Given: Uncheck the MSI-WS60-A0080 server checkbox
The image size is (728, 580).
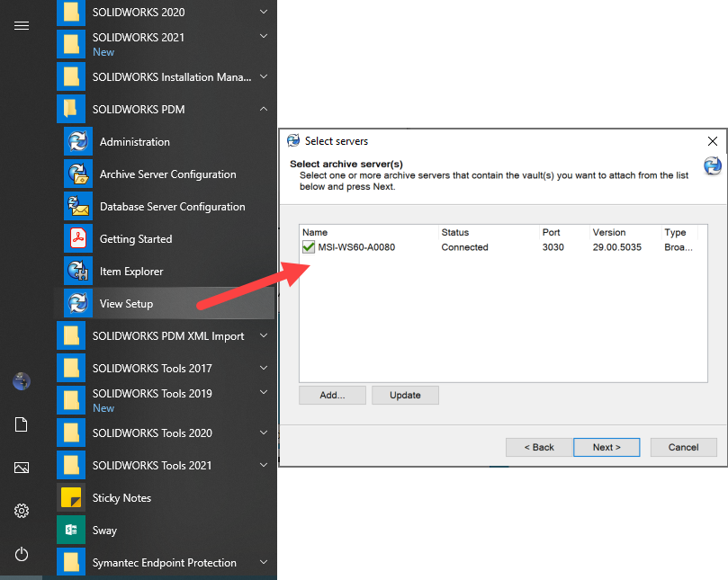Looking at the screenshot, I should click(309, 247).
